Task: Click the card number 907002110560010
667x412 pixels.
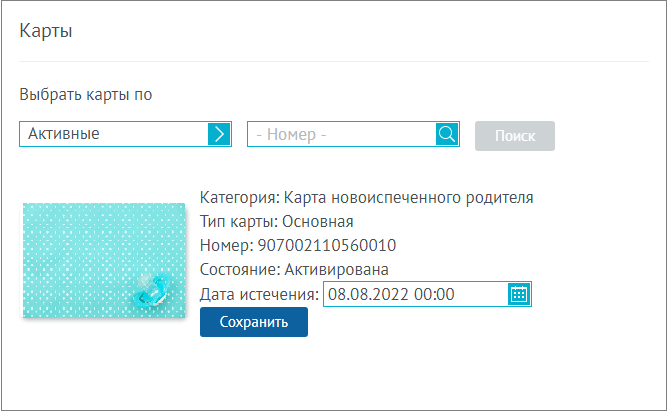Action: click(327, 245)
